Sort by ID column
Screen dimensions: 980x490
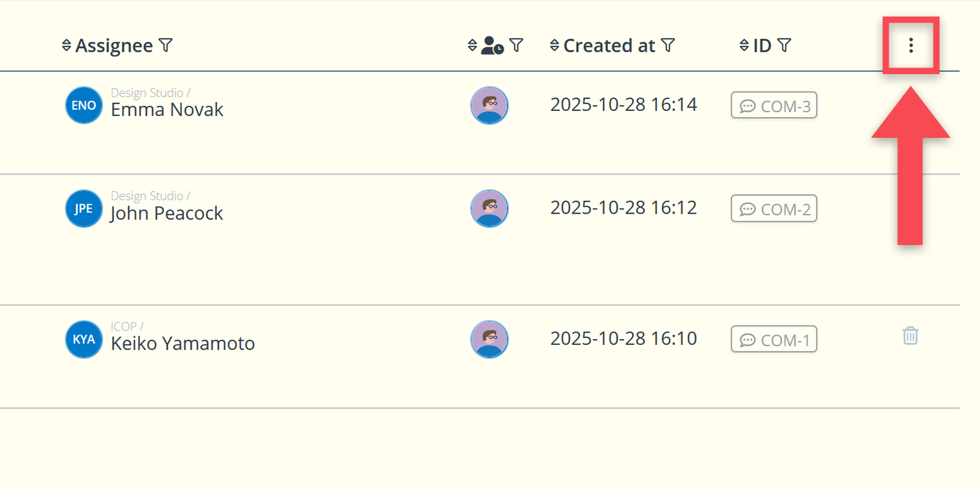[744, 45]
